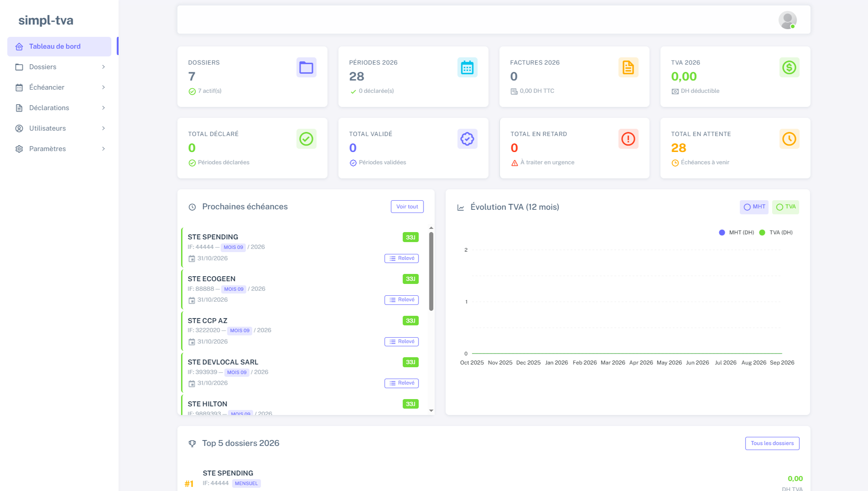
Task: Open Relevé for STE CCP AZ
Action: [401, 342]
